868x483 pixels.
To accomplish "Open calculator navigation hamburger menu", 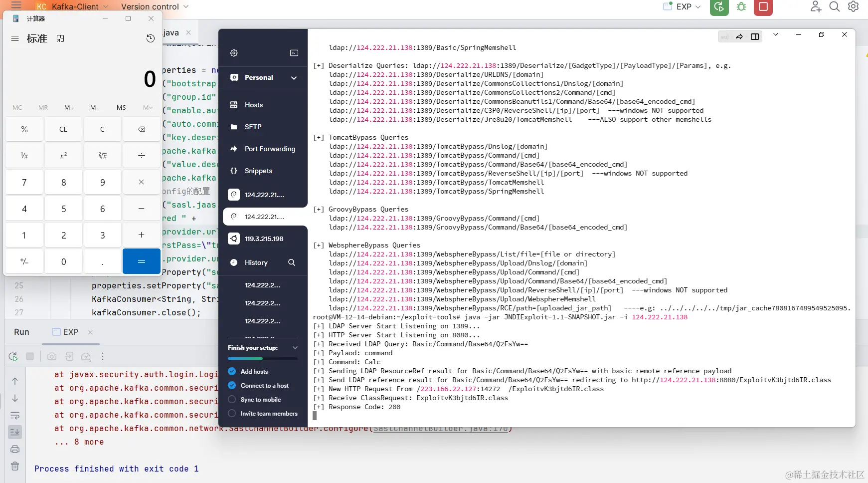I will 15,38.
